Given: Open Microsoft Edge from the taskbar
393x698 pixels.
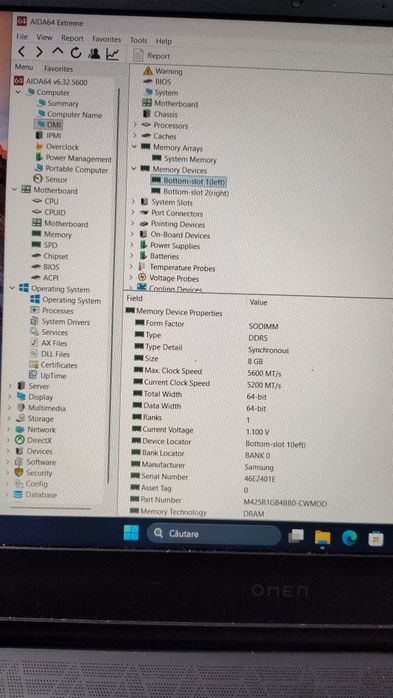Looking at the screenshot, I should pyautogui.click(x=350, y=538).
